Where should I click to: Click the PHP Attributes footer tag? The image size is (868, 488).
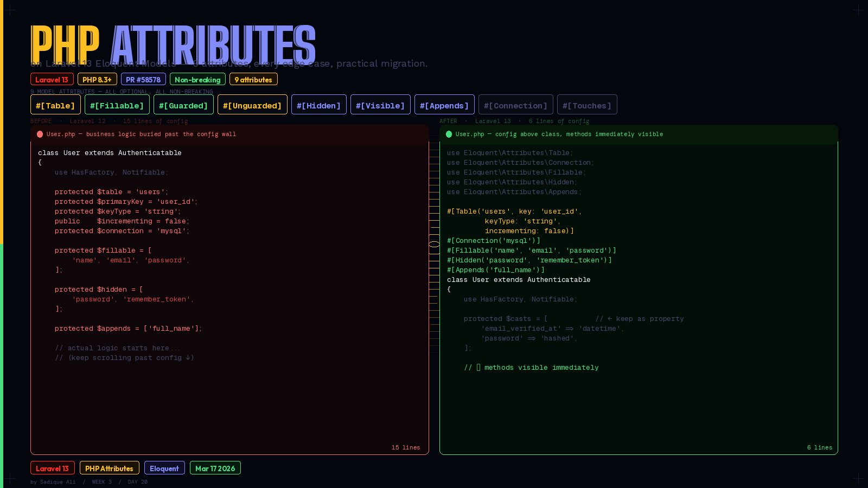tap(109, 467)
